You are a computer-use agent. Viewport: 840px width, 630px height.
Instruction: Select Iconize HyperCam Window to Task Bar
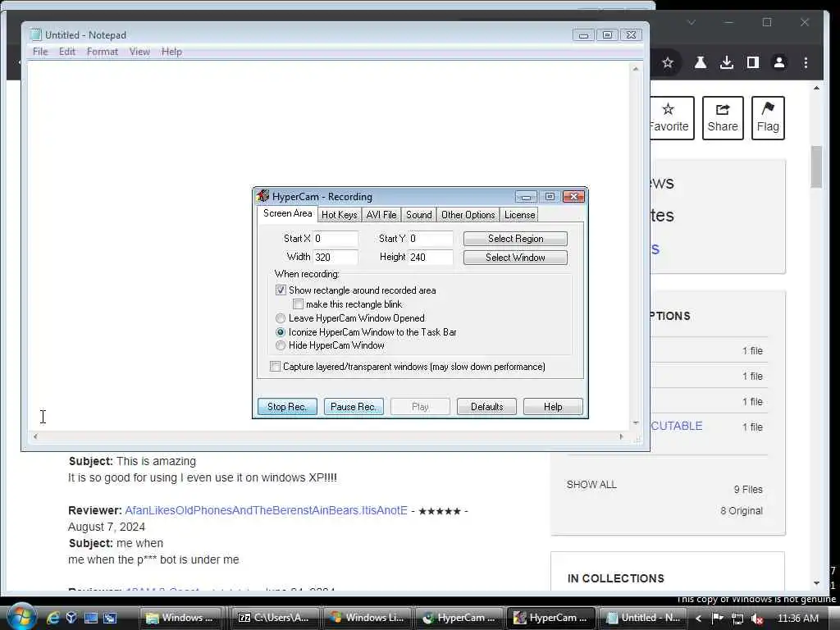(281, 332)
